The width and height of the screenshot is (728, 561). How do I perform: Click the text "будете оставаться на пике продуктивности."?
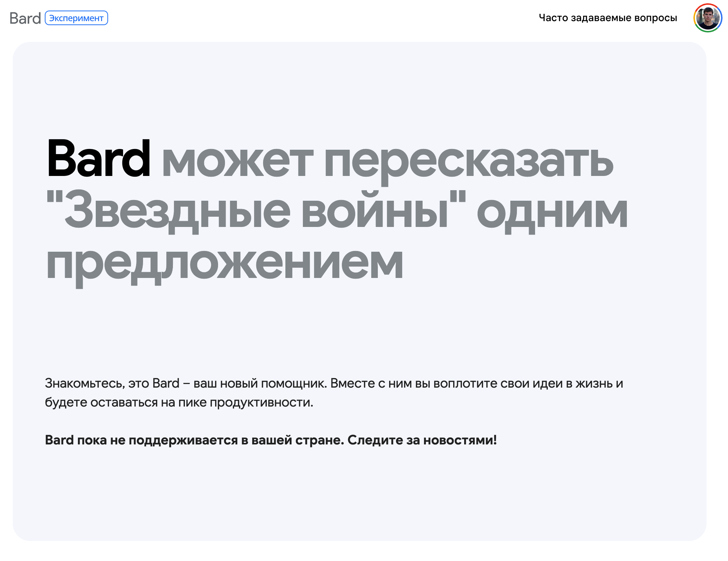coord(179,402)
